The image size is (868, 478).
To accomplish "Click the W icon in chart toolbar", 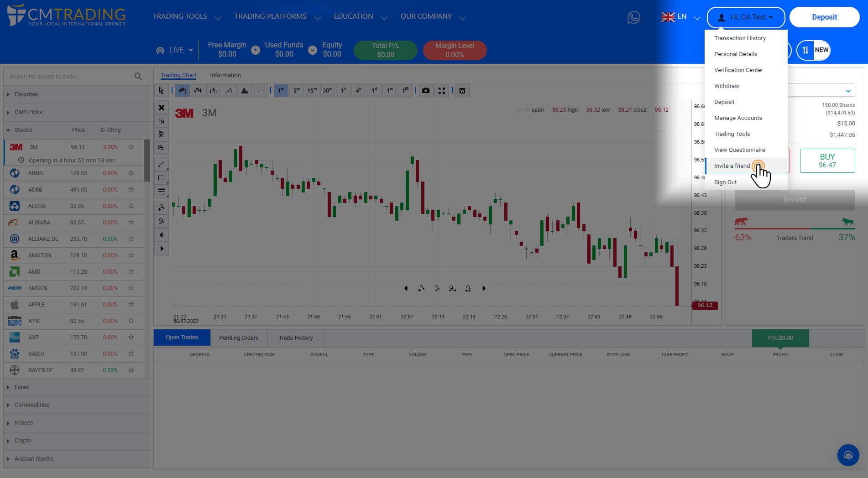I will coord(462,90).
